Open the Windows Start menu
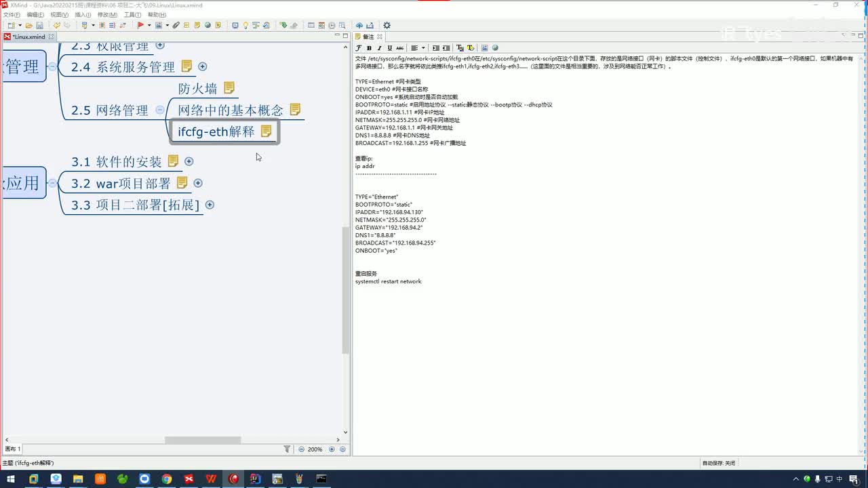The height and width of the screenshot is (488, 868). pyautogui.click(x=11, y=479)
